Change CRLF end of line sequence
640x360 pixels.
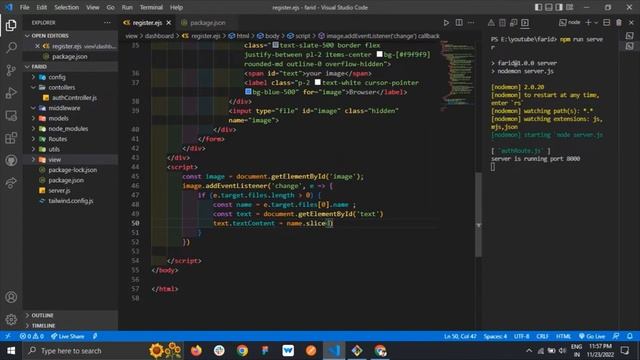pos(542,336)
